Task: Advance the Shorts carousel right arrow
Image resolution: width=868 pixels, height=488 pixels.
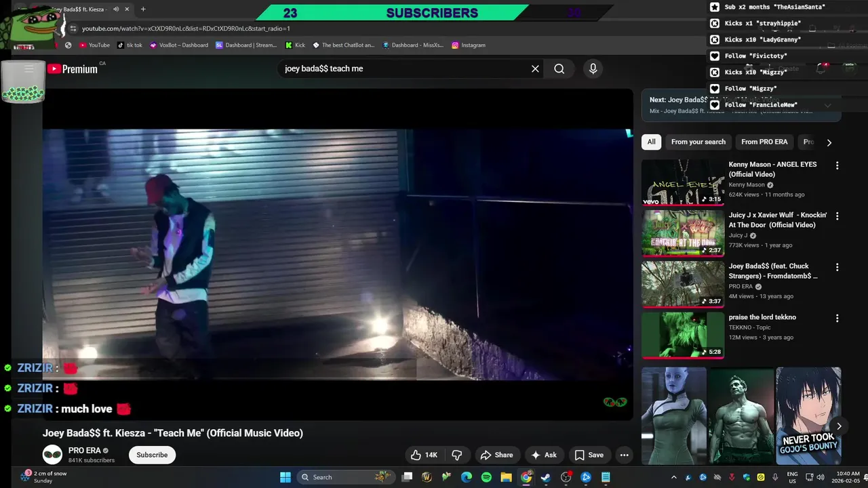Action: tap(839, 426)
